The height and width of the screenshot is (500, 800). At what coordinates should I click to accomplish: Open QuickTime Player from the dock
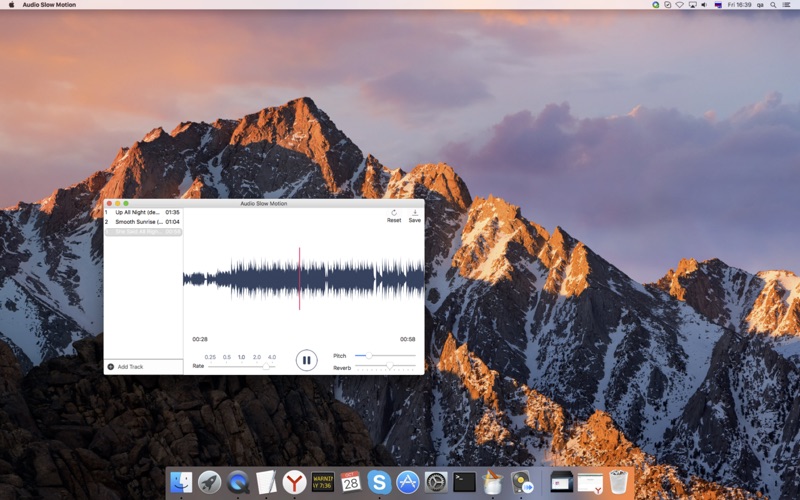(238, 482)
